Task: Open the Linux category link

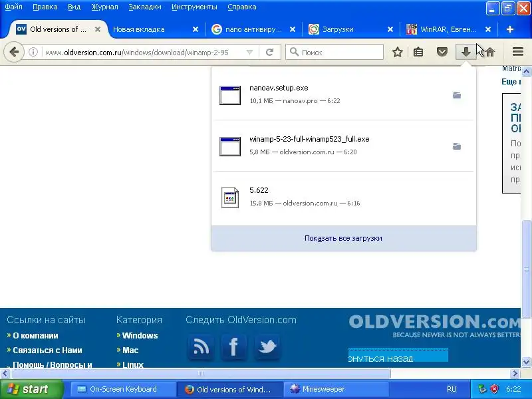Action: (132, 364)
